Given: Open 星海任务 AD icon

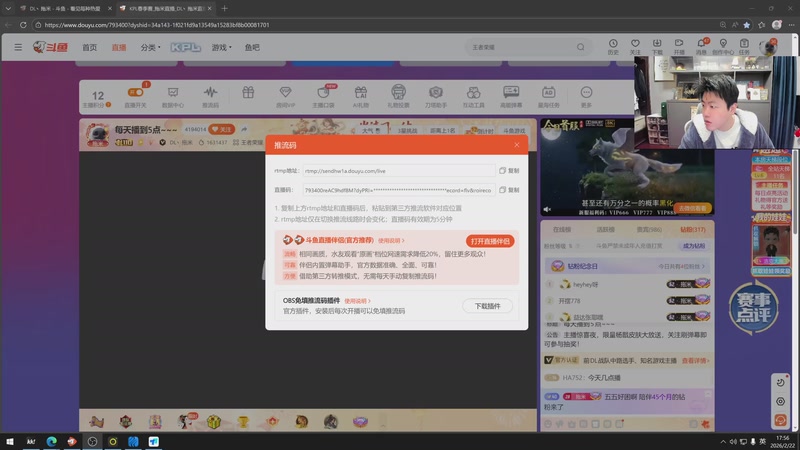Looking at the screenshot, I should (548, 96).
